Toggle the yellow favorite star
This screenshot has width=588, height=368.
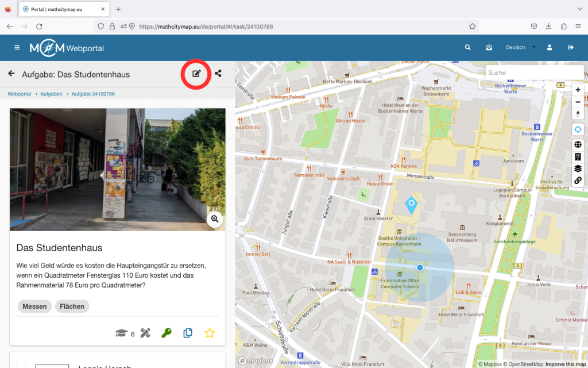tap(210, 333)
